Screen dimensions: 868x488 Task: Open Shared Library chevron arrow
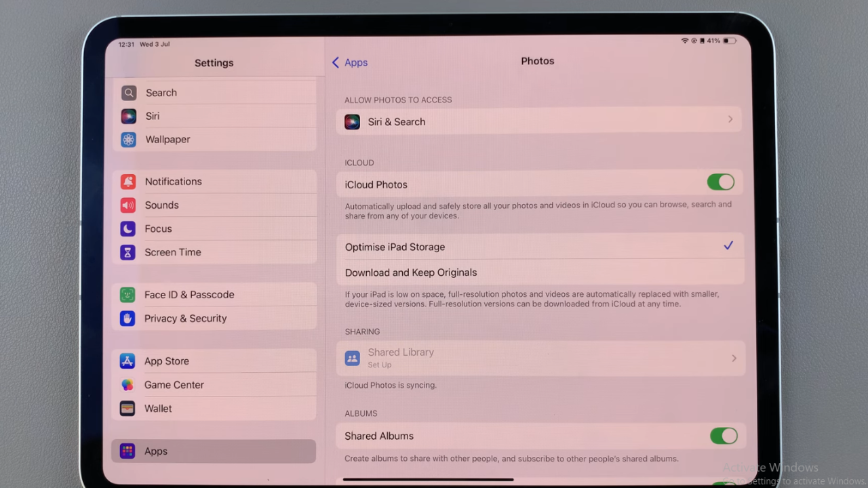click(x=734, y=358)
